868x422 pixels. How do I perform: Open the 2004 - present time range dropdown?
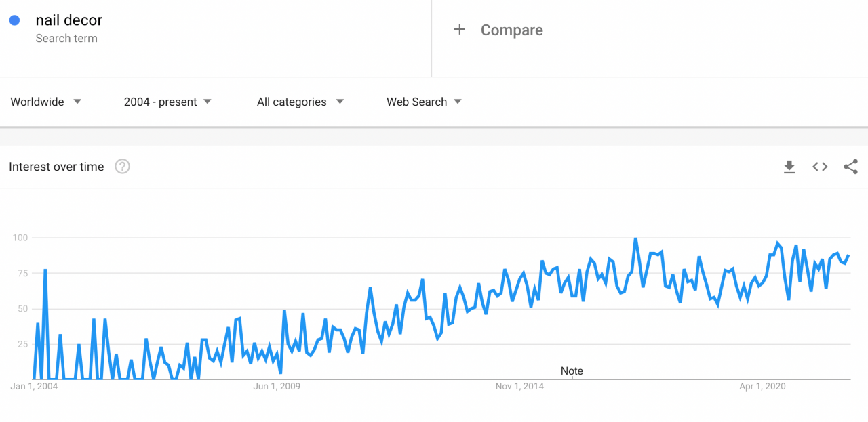coord(167,102)
